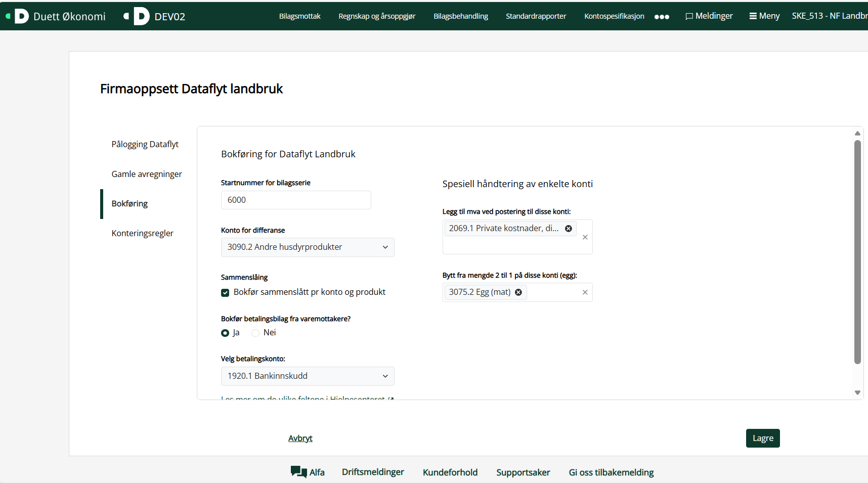Select the Ja radio button
Viewport: 868px width, 483px height.
tap(225, 333)
